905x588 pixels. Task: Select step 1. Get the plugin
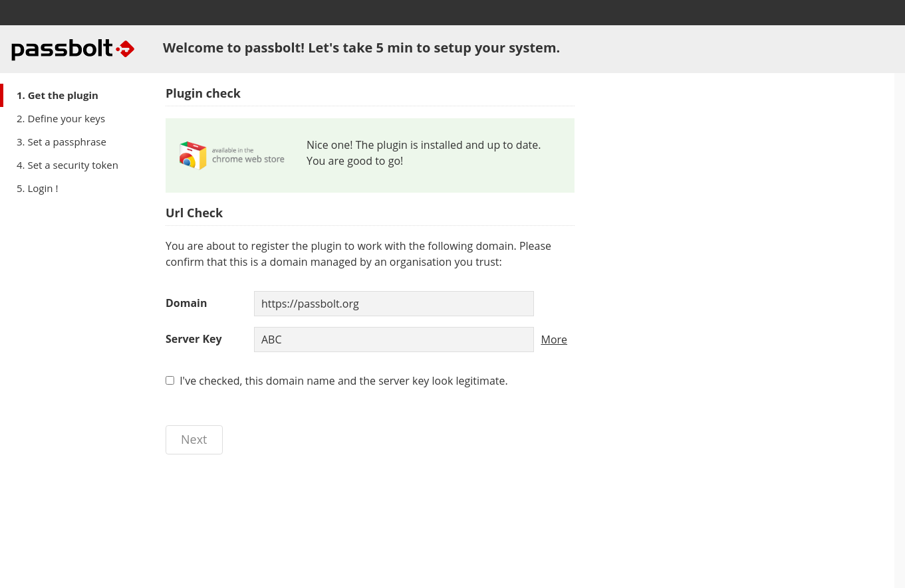(x=57, y=96)
